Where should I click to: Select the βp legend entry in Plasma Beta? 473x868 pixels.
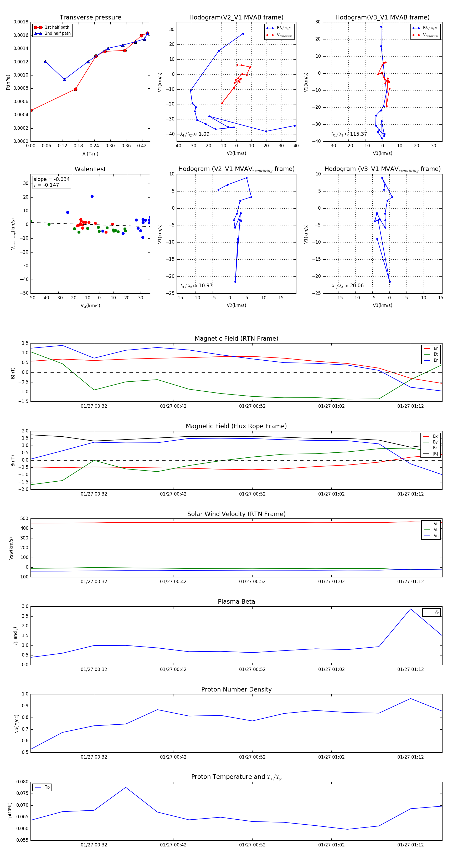(431, 612)
